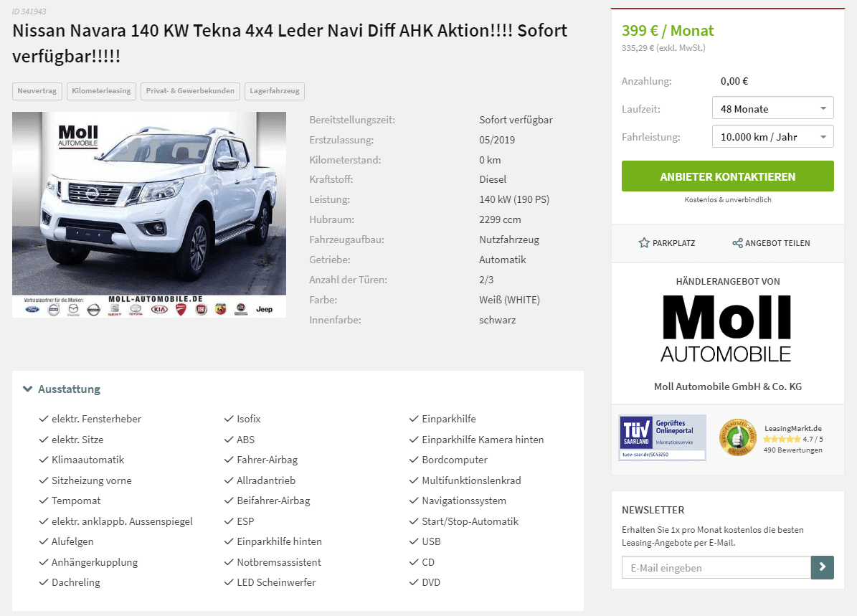The width and height of the screenshot is (857, 616).
Task: Select the Lagerfahrzeug tag
Action: tap(275, 91)
